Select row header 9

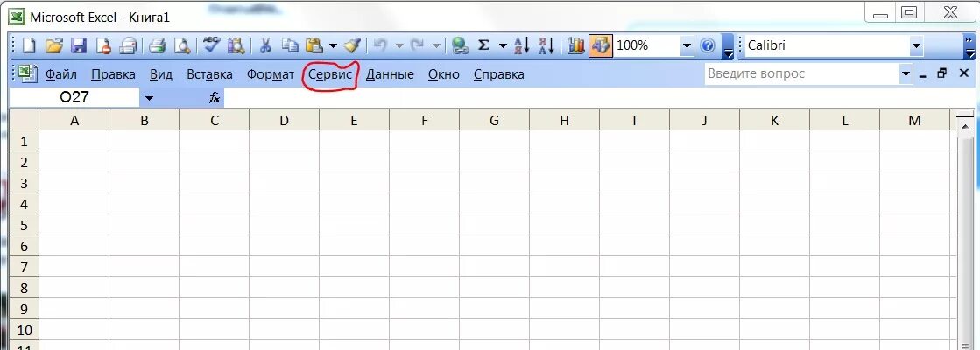25,309
